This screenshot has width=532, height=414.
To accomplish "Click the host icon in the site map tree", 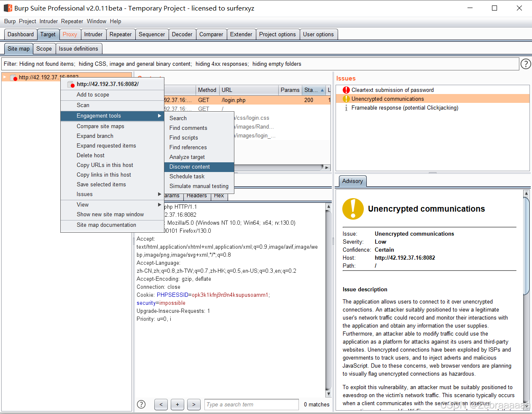I will [13, 78].
